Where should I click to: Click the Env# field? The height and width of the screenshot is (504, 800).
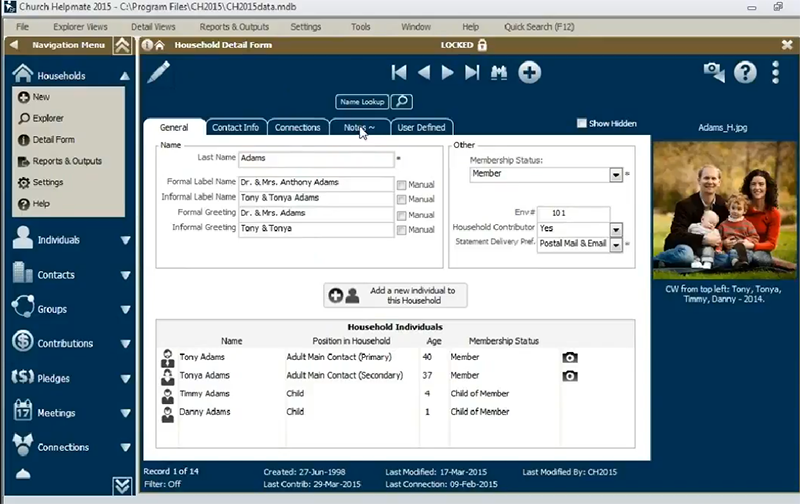[x=573, y=213]
